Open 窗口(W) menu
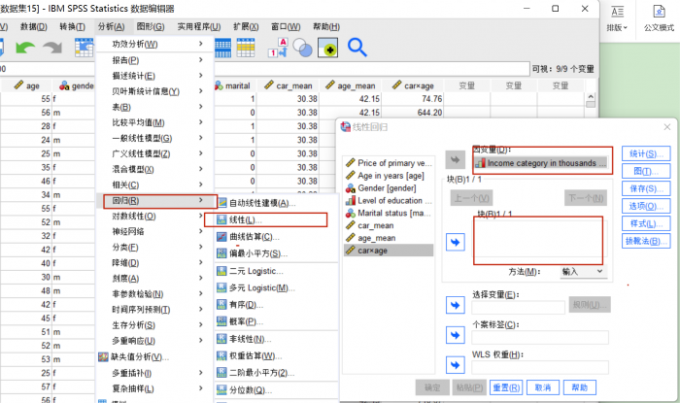This screenshot has width=680, height=403. tap(286, 26)
